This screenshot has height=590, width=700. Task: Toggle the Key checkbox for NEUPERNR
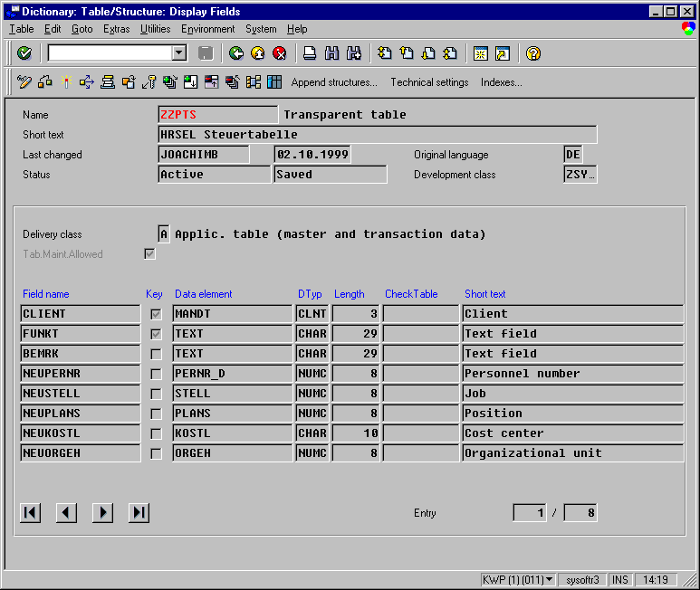pos(156,374)
